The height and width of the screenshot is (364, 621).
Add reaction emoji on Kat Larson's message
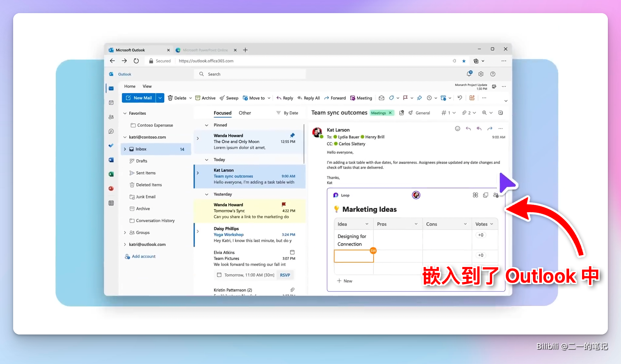[x=458, y=129]
